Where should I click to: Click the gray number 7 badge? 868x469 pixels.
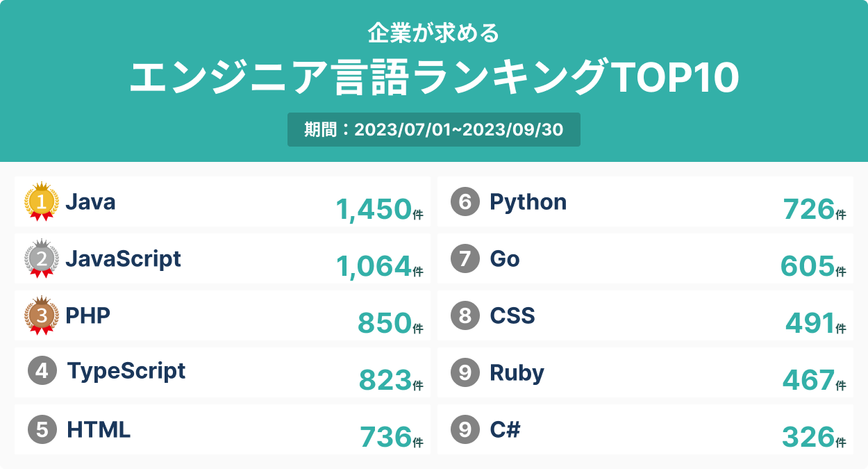click(465, 259)
